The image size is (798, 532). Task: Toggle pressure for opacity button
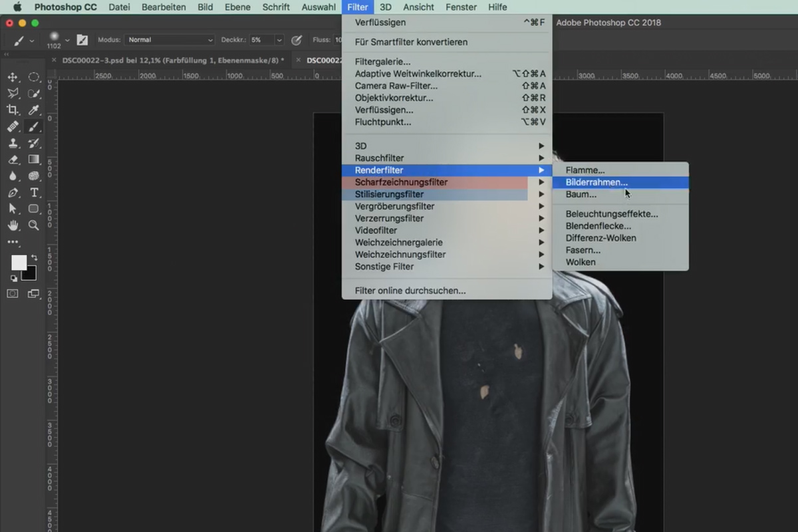[297, 40]
